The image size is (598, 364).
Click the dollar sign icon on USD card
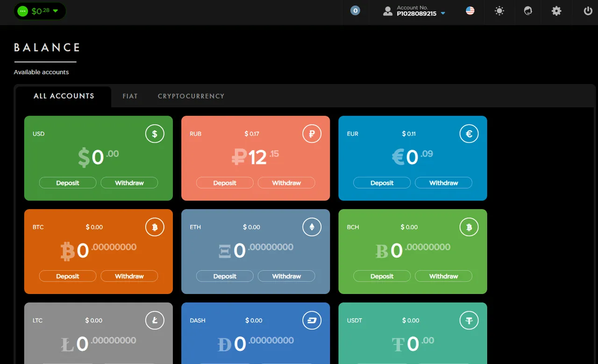tap(155, 134)
